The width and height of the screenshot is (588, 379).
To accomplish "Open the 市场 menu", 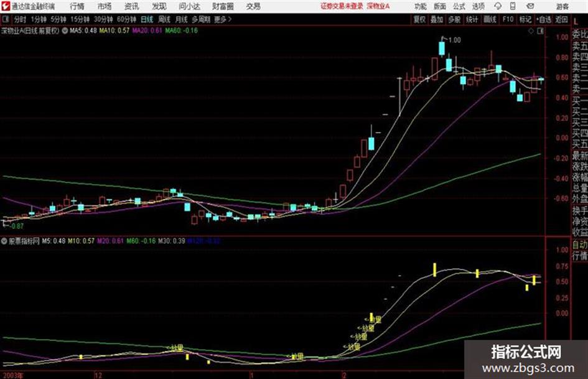I will 105,6.
